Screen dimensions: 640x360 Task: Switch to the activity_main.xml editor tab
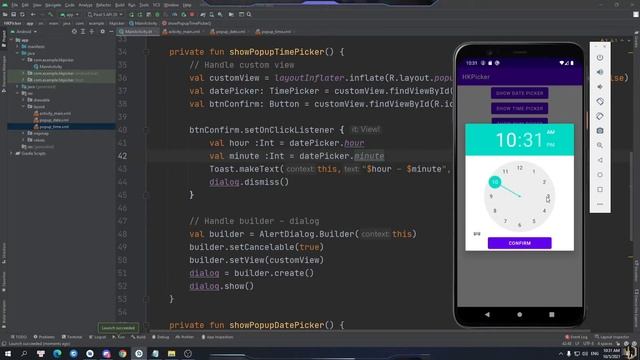point(182,31)
